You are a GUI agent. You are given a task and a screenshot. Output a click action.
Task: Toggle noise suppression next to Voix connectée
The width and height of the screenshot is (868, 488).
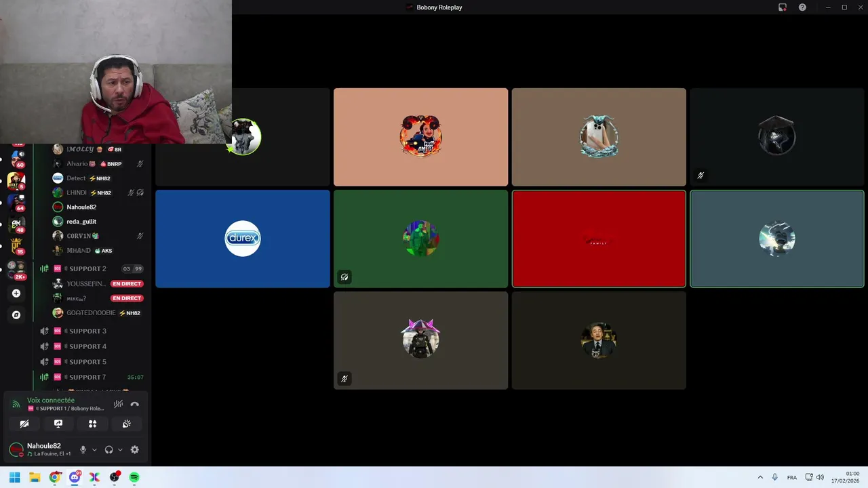coord(118,404)
